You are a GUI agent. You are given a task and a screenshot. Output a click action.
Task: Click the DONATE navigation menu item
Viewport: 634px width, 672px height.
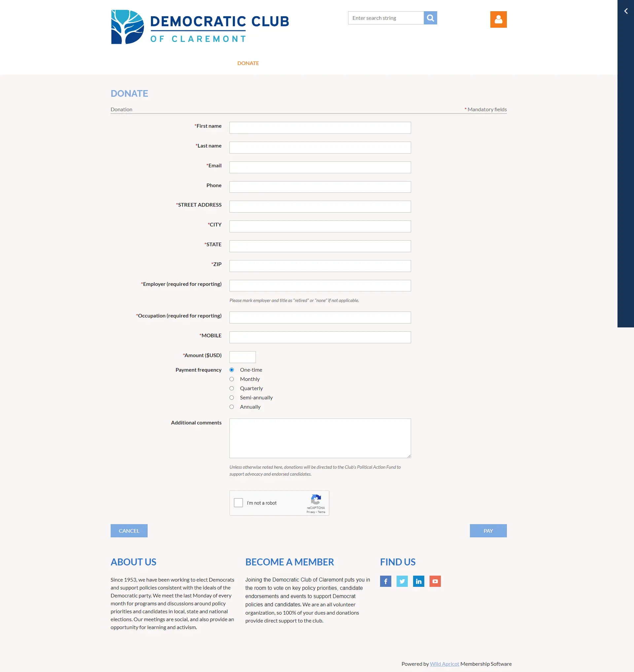(248, 63)
